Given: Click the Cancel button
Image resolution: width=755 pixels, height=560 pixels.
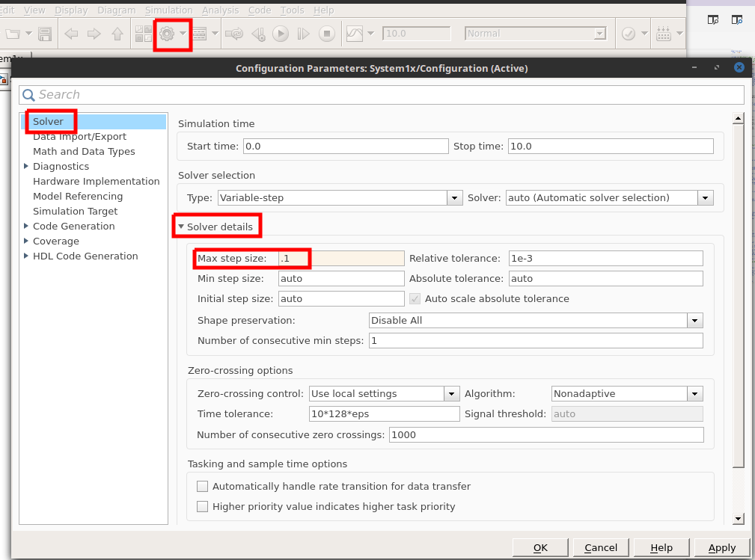Looking at the screenshot, I should [x=601, y=547].
